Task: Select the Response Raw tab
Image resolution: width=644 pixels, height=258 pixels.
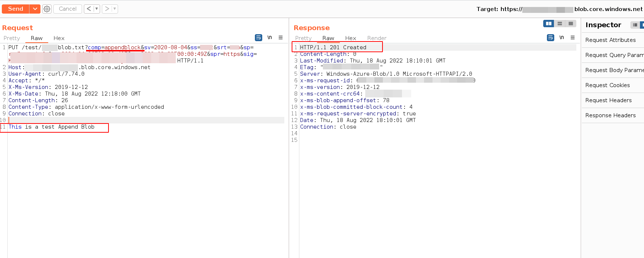Action: 328,38
